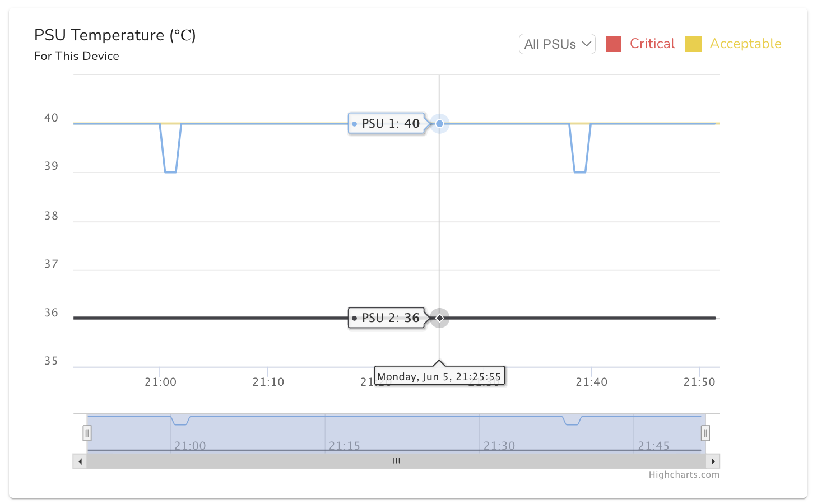
Task: Open the Highcharts.com credit link
Action: coord(684,475)
